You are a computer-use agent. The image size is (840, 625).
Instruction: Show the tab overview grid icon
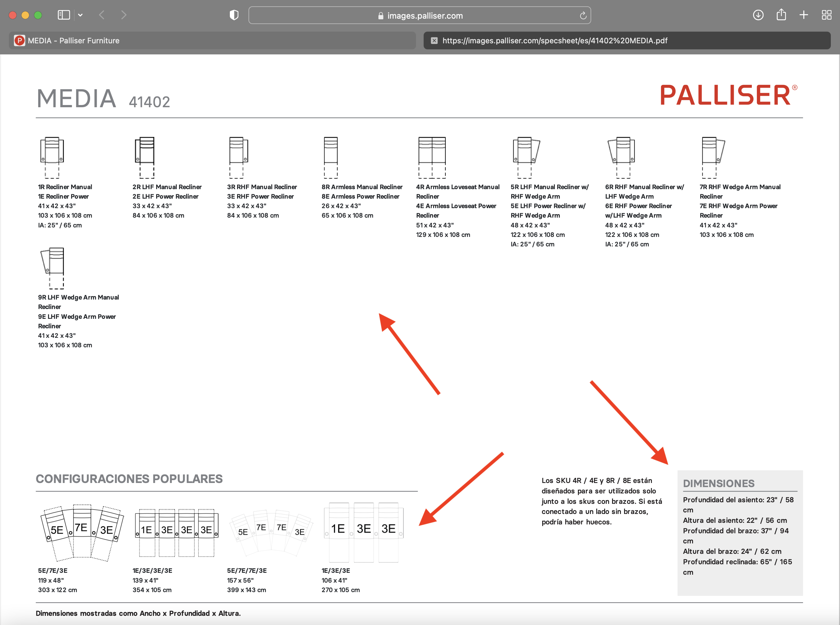click(x=826, y=15)
